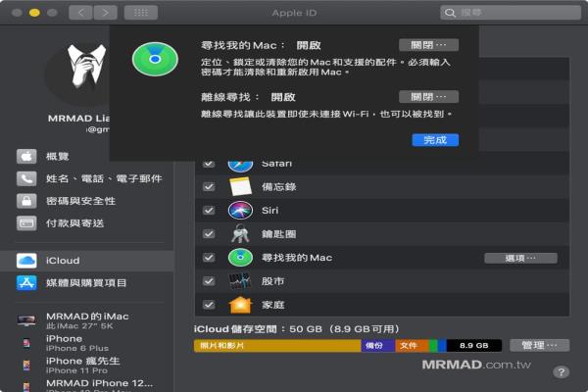The image size is (588, 392).
Task: Click the Find My Mac icon in the dialog
Action: click(155, 59)
